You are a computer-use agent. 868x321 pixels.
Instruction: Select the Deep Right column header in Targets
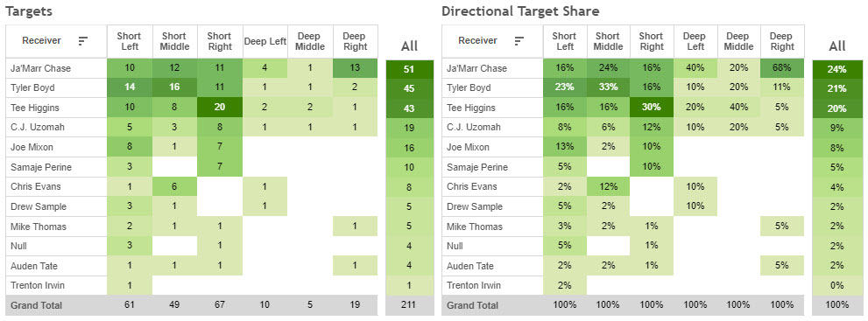coord(354,41)
